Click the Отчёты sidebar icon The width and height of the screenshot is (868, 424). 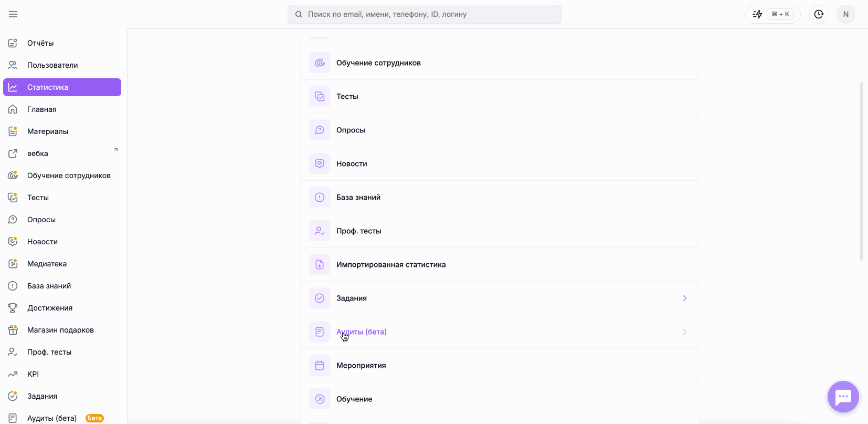pyautogui.click(x=13, y=43)
